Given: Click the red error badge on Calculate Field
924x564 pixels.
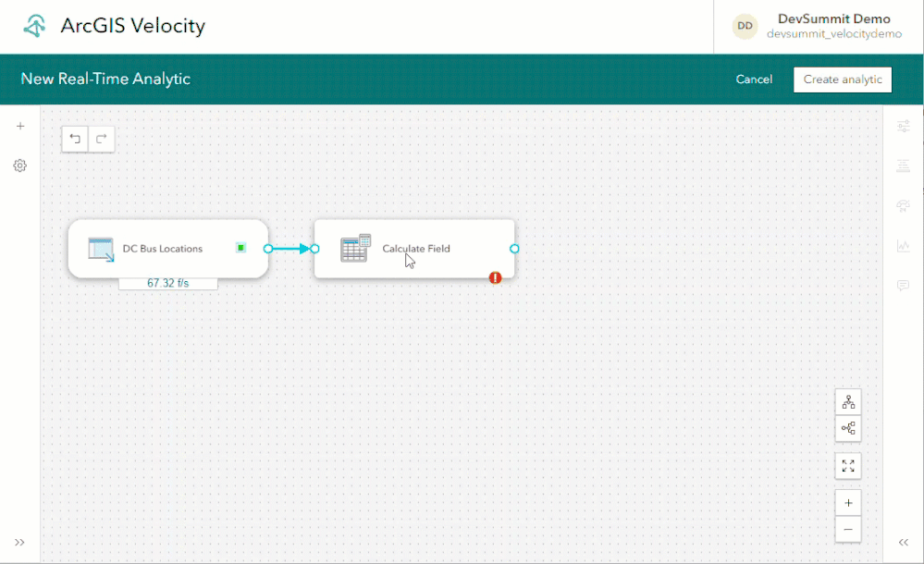Looking at the screenshot, I should [x=495, y=277].
